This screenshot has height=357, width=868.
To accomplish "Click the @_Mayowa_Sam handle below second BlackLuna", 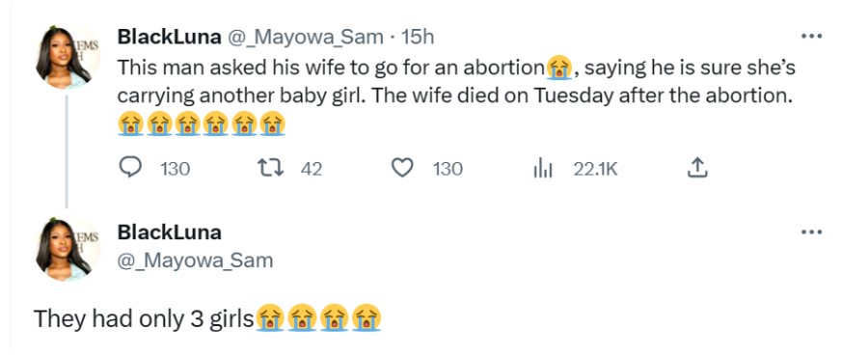I will (x=196, y=261).
